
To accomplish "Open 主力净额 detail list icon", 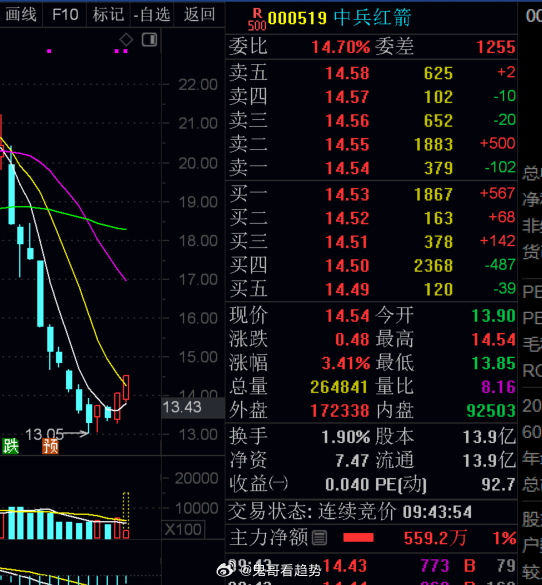I will pyautogui.click(x=319, y=538).
